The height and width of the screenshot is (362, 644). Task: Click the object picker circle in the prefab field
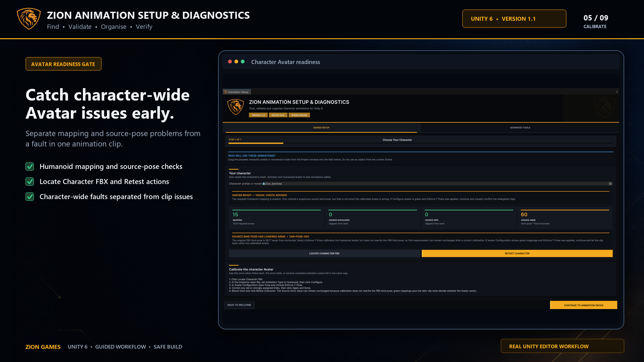coord(610,184)
